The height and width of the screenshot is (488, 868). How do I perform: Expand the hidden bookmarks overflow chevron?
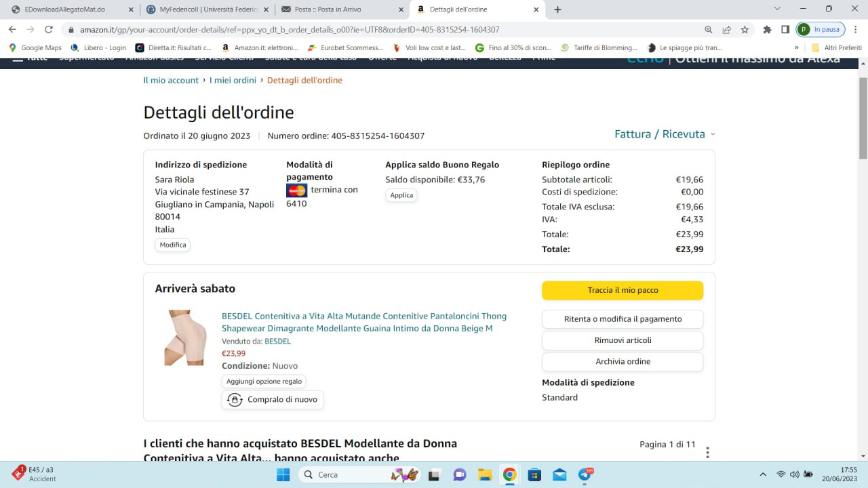(x=797, y=48)
